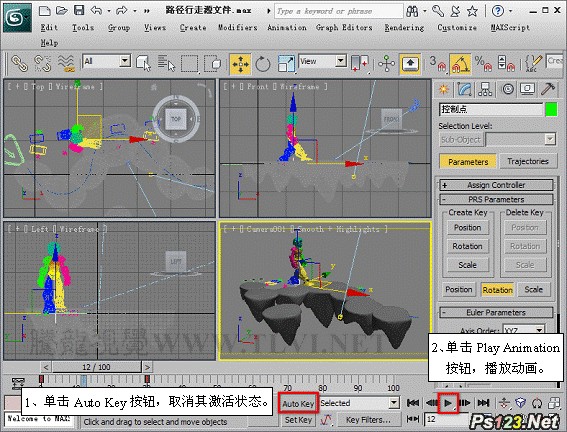Open a file with the folder icon

coord(62,10)
